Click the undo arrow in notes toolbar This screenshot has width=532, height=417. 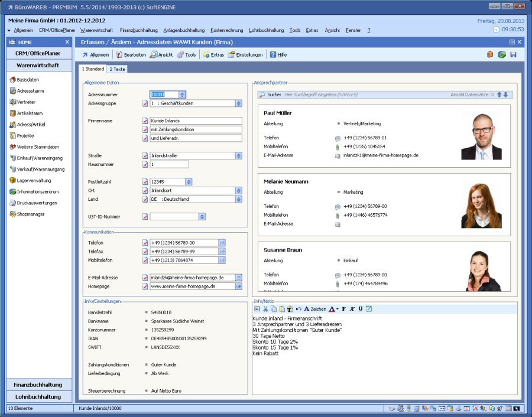pyautogui.click(x=299, y=309)
